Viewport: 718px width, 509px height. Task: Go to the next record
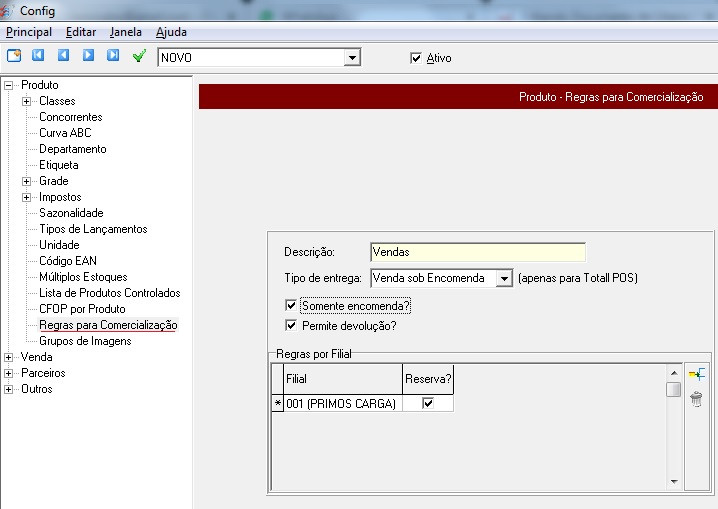click(x=88, y=56)
